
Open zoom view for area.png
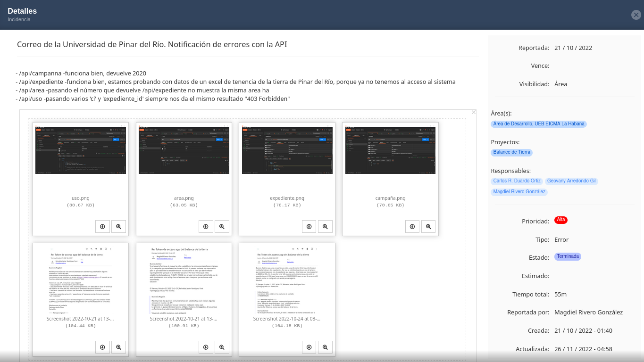pyautogui.click(x=222, y=227)
